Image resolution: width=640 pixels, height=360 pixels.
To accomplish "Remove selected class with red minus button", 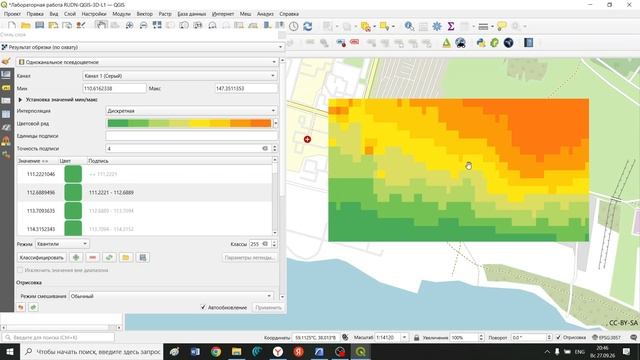I will tap(93, 258).
